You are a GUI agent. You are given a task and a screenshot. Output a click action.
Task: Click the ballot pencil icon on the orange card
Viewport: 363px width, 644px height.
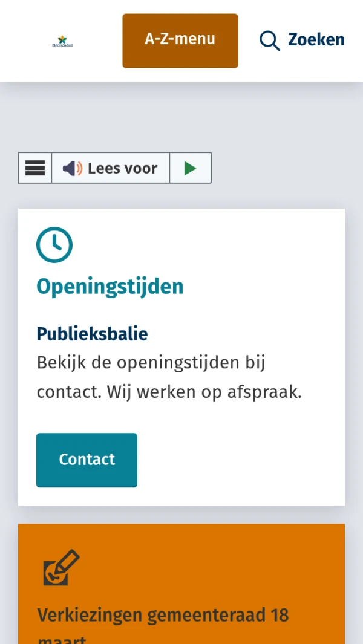[61, 567]
